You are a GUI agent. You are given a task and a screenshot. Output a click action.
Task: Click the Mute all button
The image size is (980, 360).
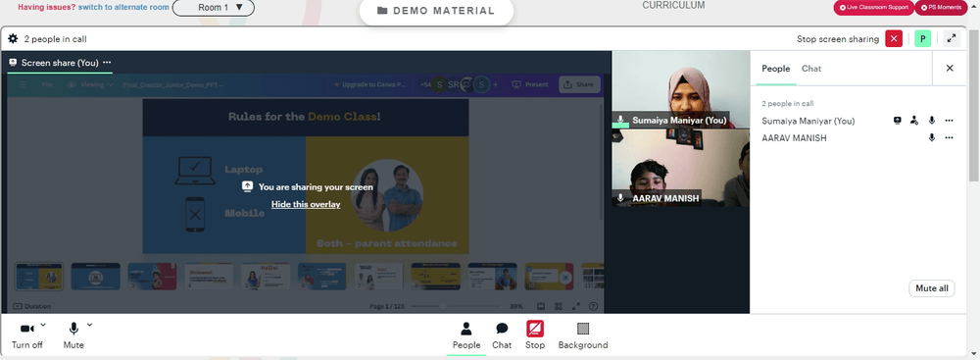pos(931,288)
